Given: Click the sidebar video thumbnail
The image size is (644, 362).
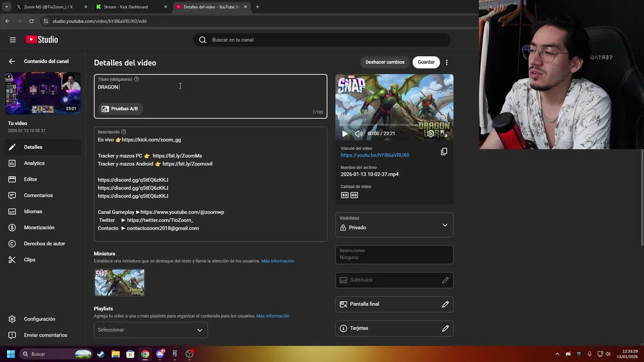Looking at the screenshot, I should [x=43, y=94].
